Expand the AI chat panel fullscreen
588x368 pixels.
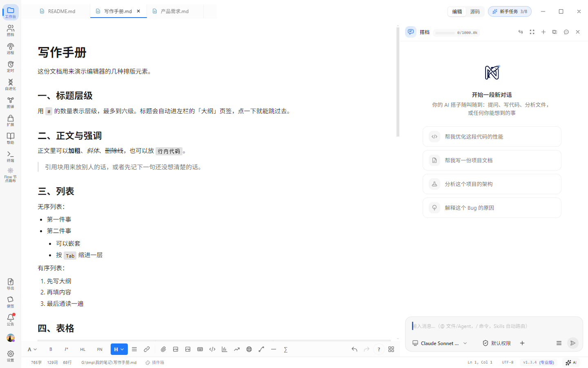tap(532, 32)
